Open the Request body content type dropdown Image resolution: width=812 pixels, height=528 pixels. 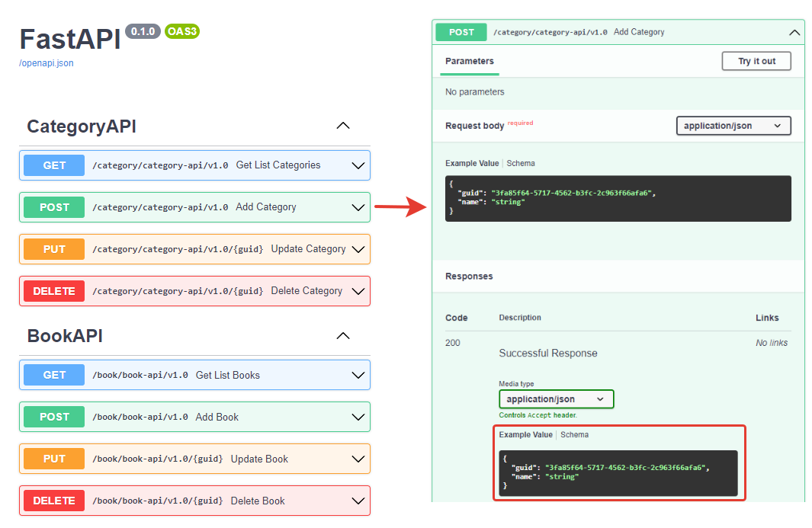(x=733, y=126)
